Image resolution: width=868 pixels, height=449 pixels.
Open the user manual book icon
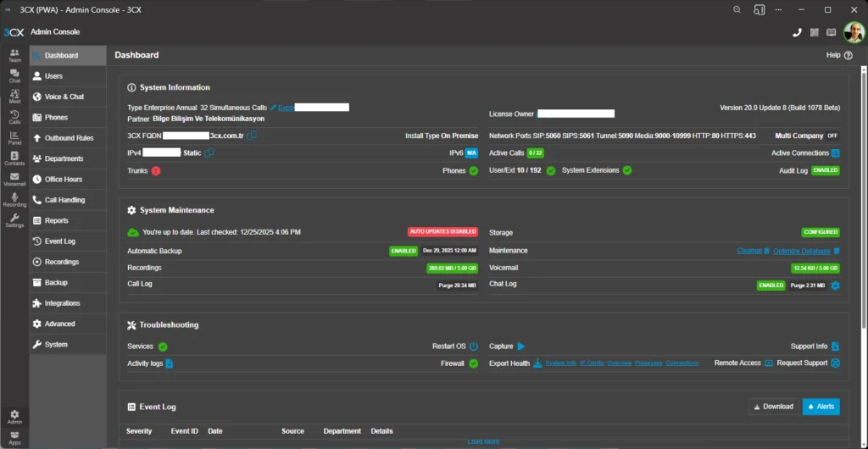[x=831, y=32]
